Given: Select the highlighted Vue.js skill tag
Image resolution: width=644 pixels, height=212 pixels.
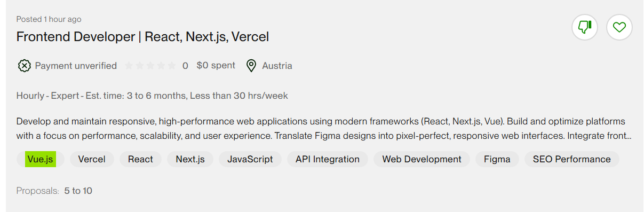Looking at the screenshot, I should click(41, 159).
